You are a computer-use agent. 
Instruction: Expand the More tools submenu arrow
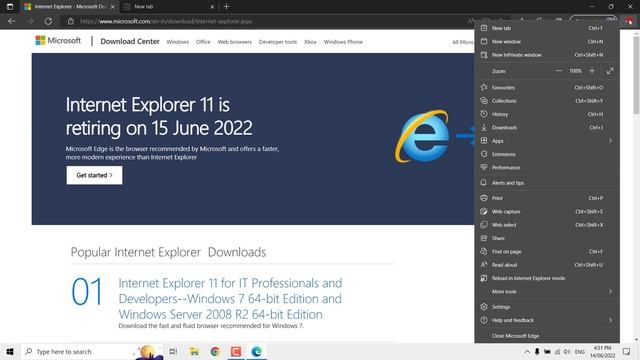611,291
